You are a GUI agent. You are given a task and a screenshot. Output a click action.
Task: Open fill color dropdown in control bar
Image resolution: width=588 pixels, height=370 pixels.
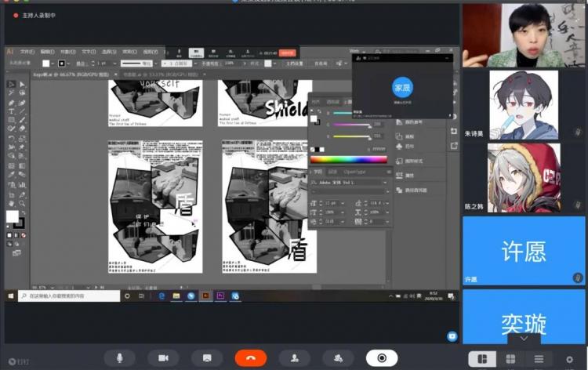coord(52,63)
